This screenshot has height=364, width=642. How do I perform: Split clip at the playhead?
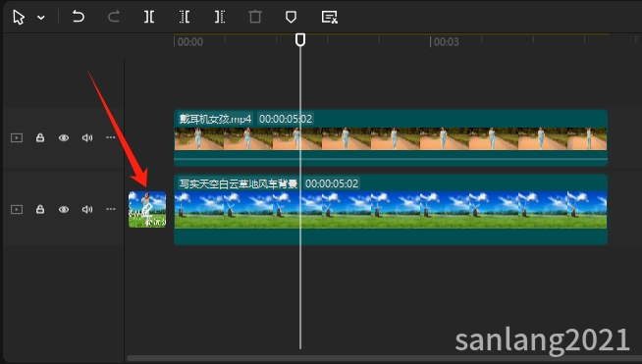coord(149,17)
